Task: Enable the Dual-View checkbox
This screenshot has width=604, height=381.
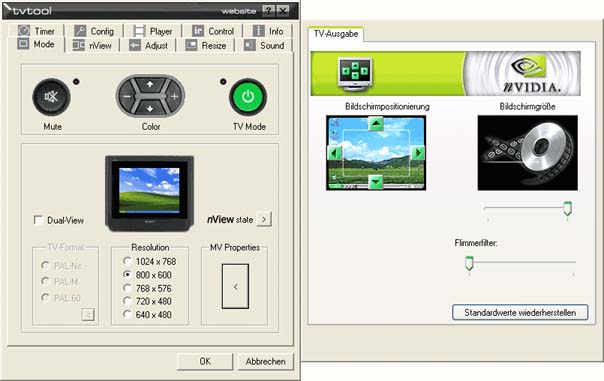Action: [39, 220]
